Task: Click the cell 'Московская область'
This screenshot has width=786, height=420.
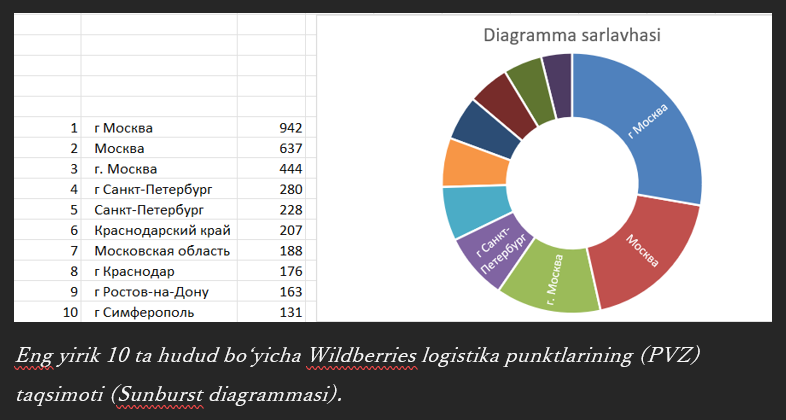Action: (159, 251)
